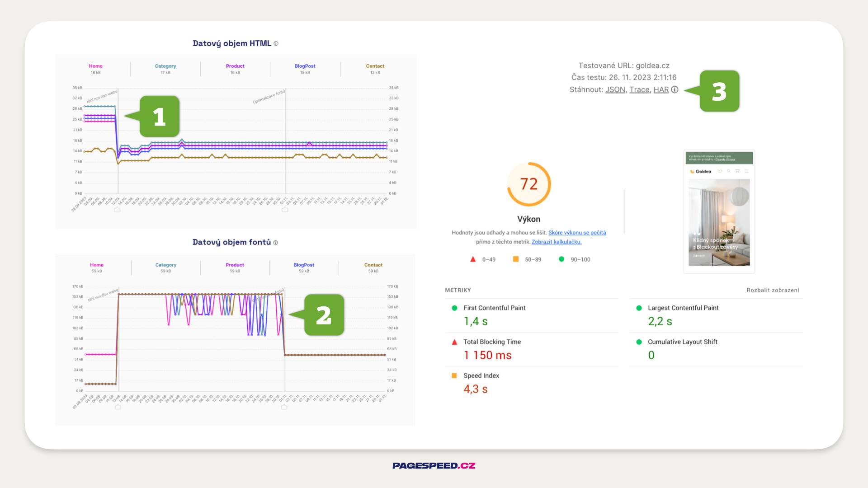
Task: Click annotation marker under fonts chart at 01.11
Action: (284, 407)
